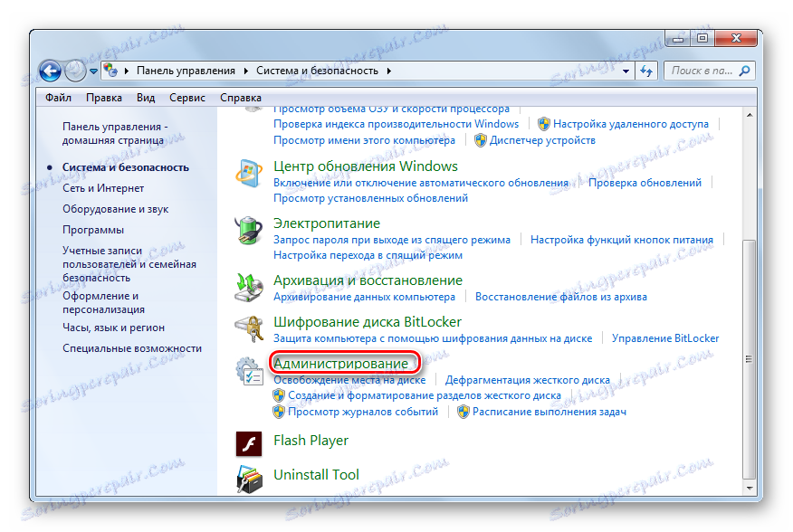
Task: Open the Сервис menu
Action: pos(187,98)
